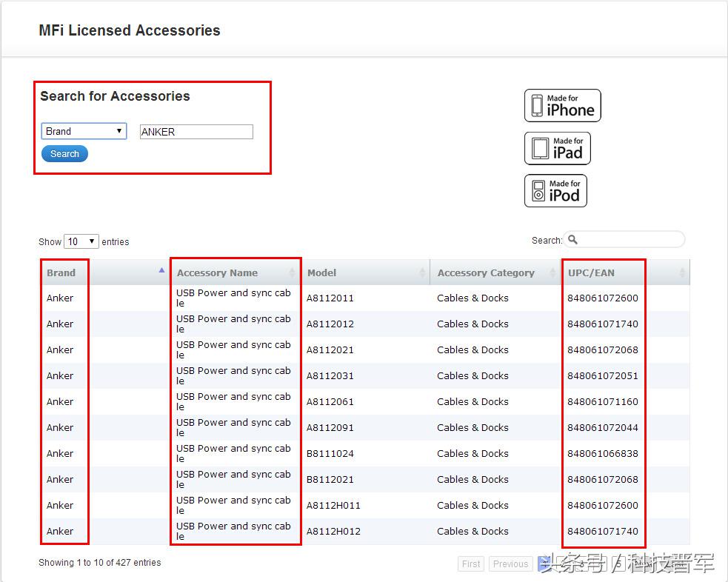Image resolution: width=728 pixels, height=582 pixels.
Task: Click the magnifier icon in table search
Action: (x=573, y=239)
